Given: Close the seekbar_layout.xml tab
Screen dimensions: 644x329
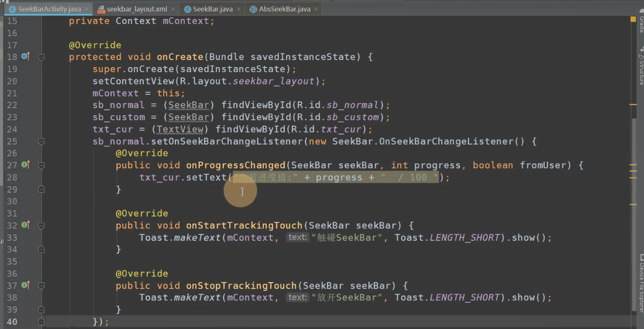Looking at the screenshot, I should coord(173,9).
